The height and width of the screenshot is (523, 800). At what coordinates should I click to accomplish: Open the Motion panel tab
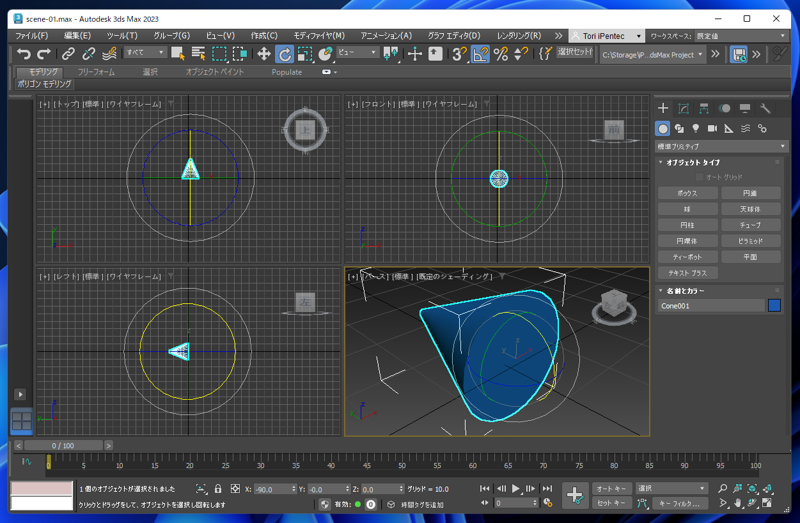coord(724,108)
